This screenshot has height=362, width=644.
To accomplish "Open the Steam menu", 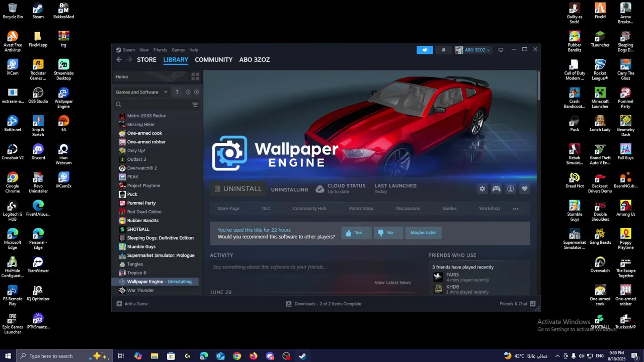I will tap(129, 50).
